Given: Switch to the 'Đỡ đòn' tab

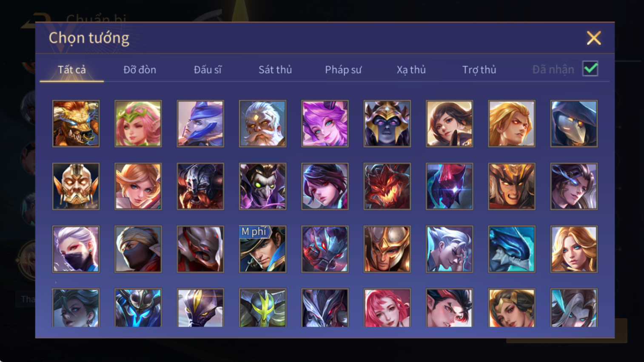Looking at the screenshot, I should [x=140, y=70].
